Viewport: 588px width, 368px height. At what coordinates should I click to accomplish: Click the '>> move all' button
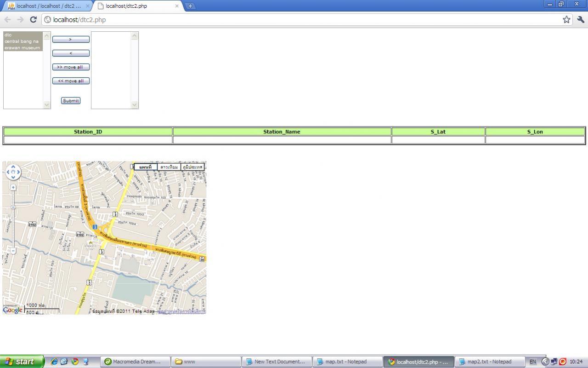(71, 67)
